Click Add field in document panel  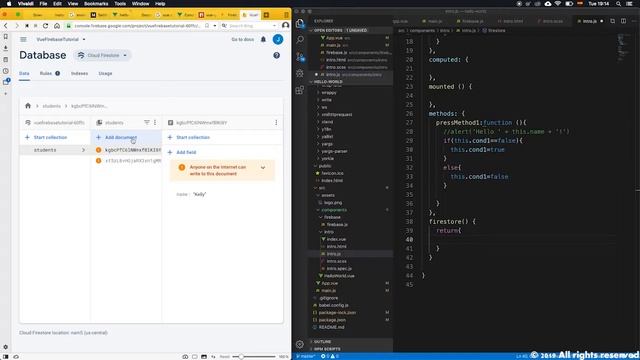point(182,152)
